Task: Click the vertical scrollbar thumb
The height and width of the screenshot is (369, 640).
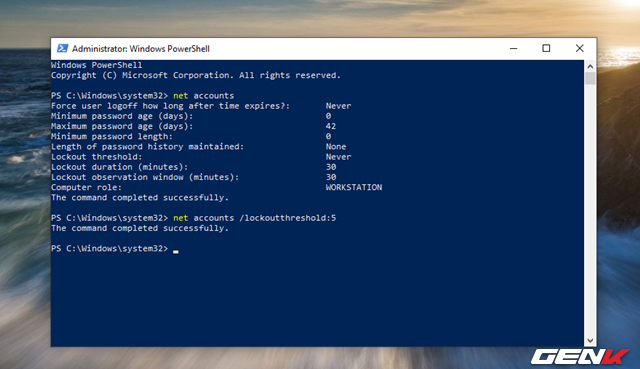Action: (x=590, y=78)
